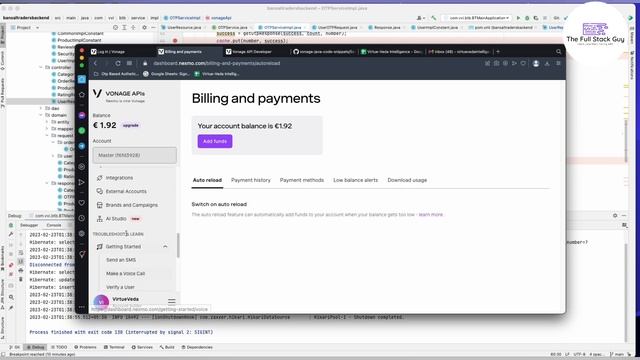Open Problems tool window in IntelliJ
640x360 pixels.
(85, 347)
